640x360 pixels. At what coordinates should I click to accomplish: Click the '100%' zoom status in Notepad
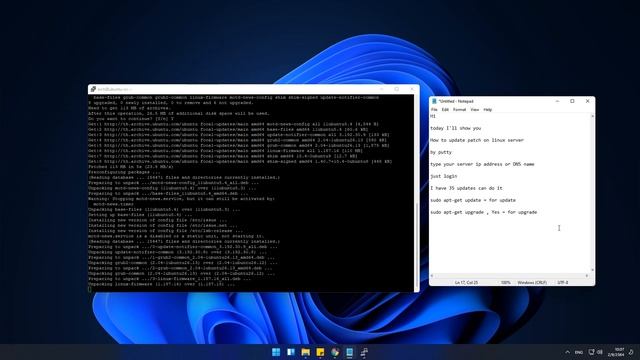pyautogui.click(x=506, y=282)
